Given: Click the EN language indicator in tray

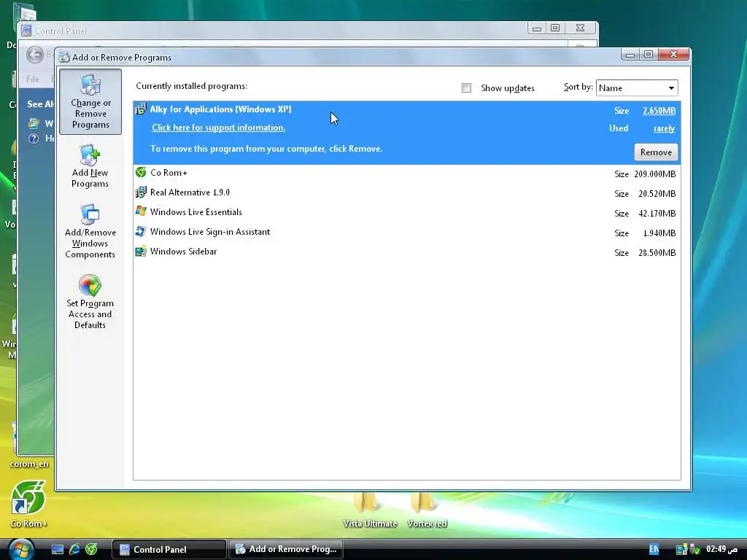Looking at the screenshot, I should (654, 549).
